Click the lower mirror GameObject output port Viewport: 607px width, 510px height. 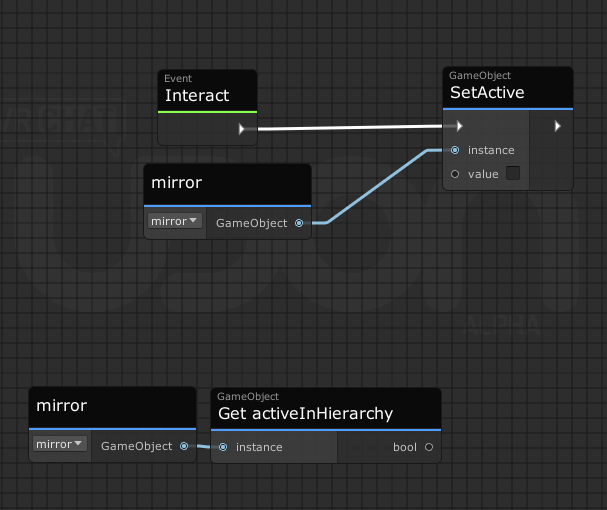[184, 446]
